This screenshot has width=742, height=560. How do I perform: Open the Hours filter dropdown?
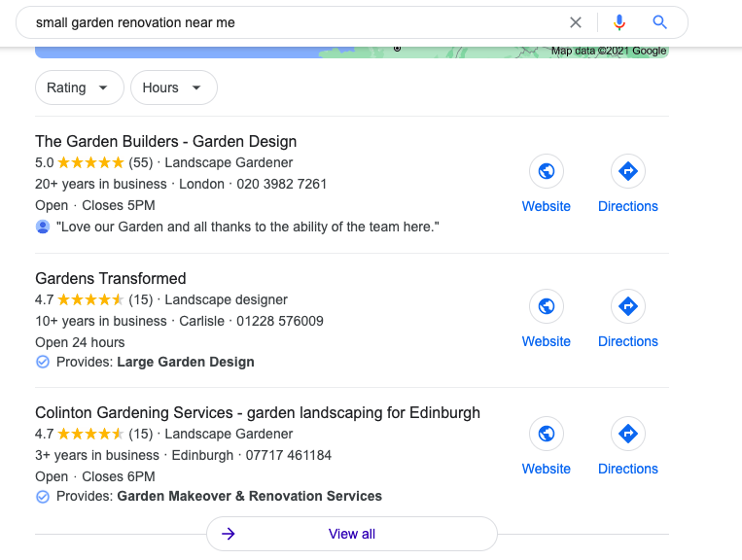click(x=174, y=87)
